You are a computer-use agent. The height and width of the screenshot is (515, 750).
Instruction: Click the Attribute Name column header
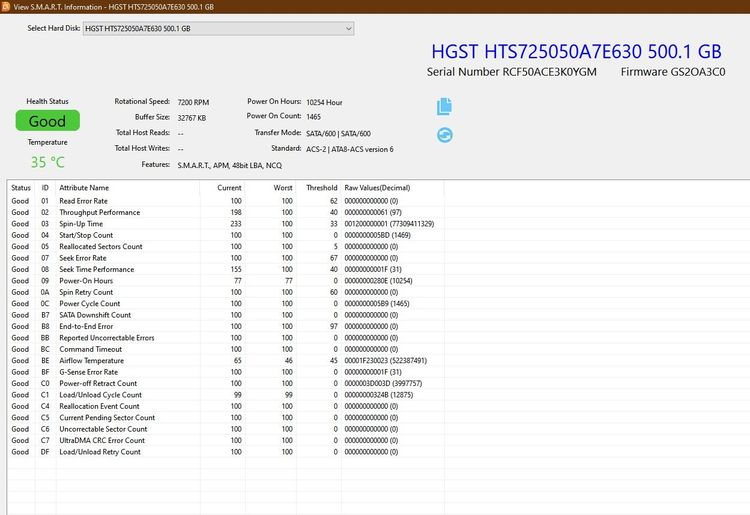click(128, 188)
